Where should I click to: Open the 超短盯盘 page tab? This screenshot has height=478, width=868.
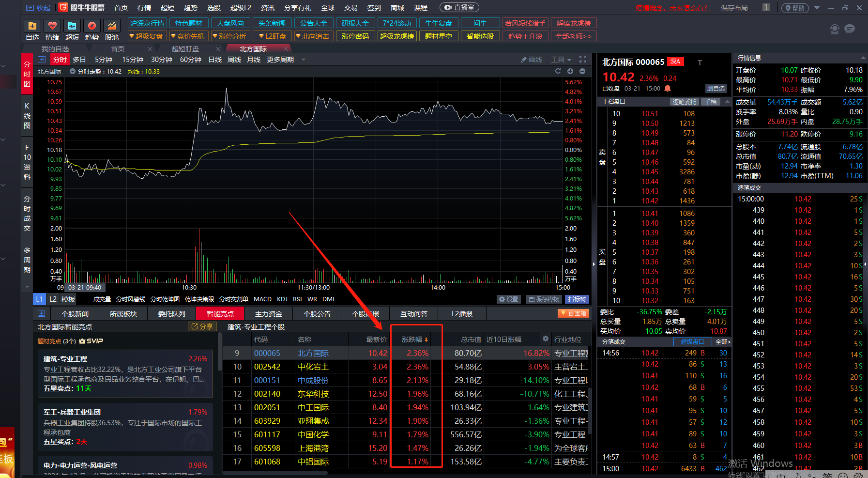click(185, 49)
